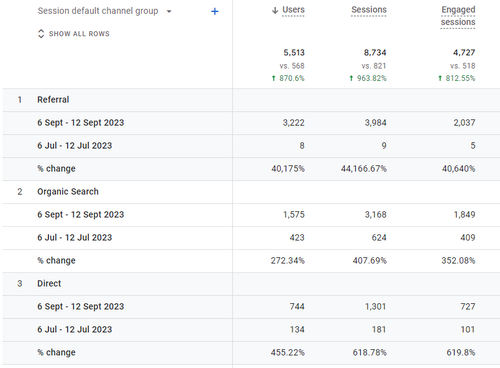Click Direct engaged sessions change 619.8%
This screenshot has width=500, height=368.
click(461, 353)
